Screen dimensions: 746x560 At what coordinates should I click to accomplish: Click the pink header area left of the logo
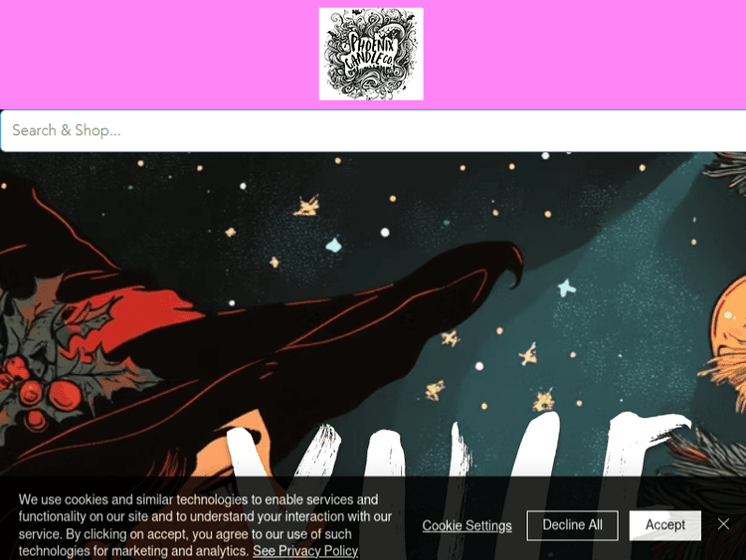click(x=159, y=55)
